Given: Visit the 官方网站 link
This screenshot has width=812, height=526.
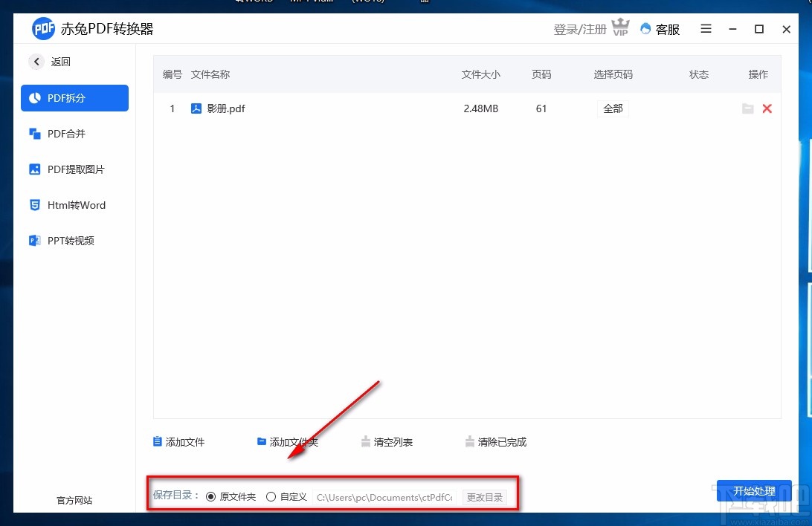Looking at the screenshot, I should point(74,500).
